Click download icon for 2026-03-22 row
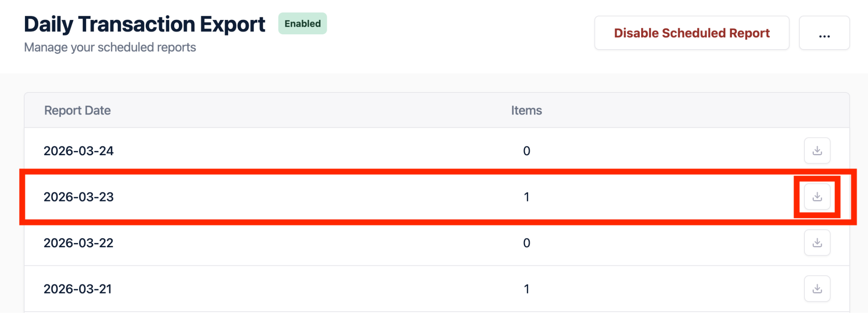 (x=817, y=243)
